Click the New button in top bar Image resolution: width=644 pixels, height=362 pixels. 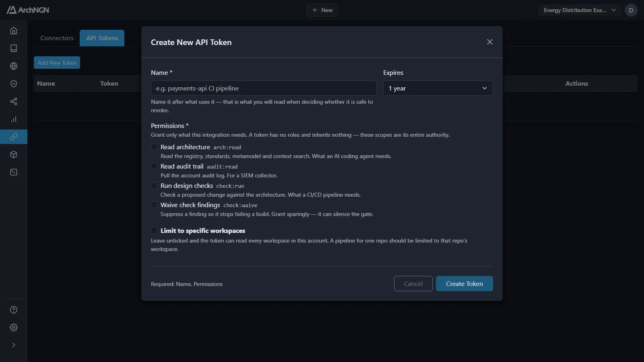tap(322, 10)
